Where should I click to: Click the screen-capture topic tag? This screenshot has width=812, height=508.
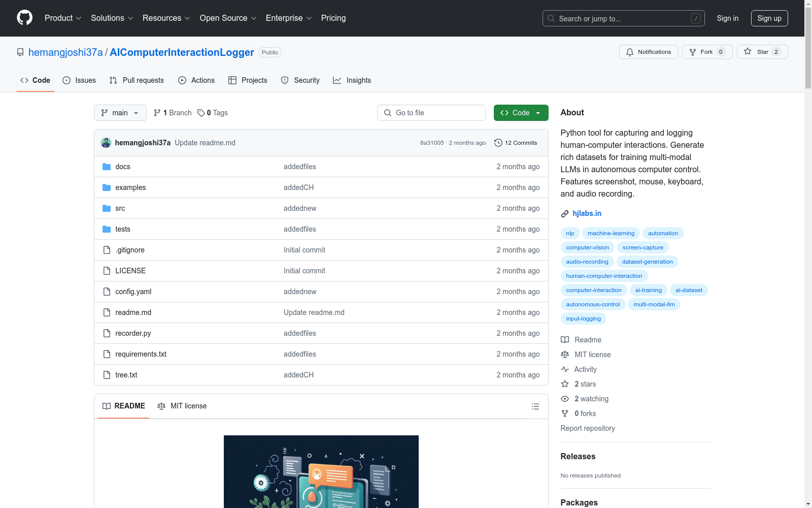pos(643,247)
